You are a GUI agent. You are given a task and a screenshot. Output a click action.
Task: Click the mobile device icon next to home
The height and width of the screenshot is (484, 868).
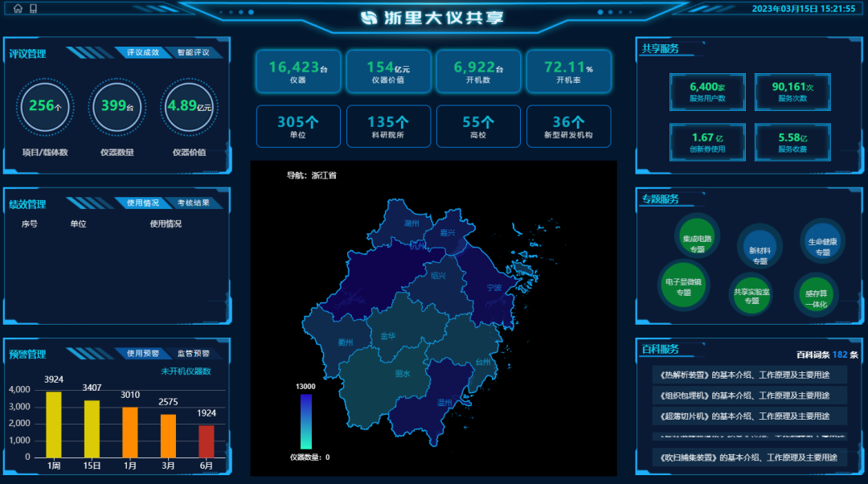pyautogui.click(x=34, y=8)
